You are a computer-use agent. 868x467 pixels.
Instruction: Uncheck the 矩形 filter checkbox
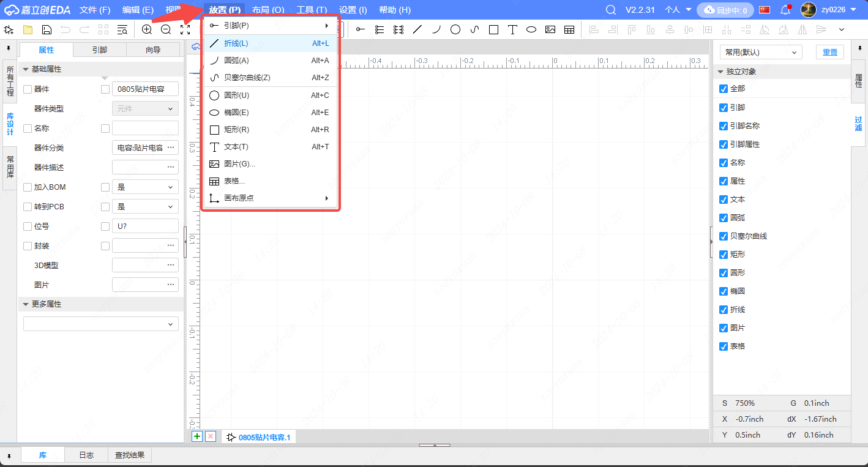coord(724,254)
